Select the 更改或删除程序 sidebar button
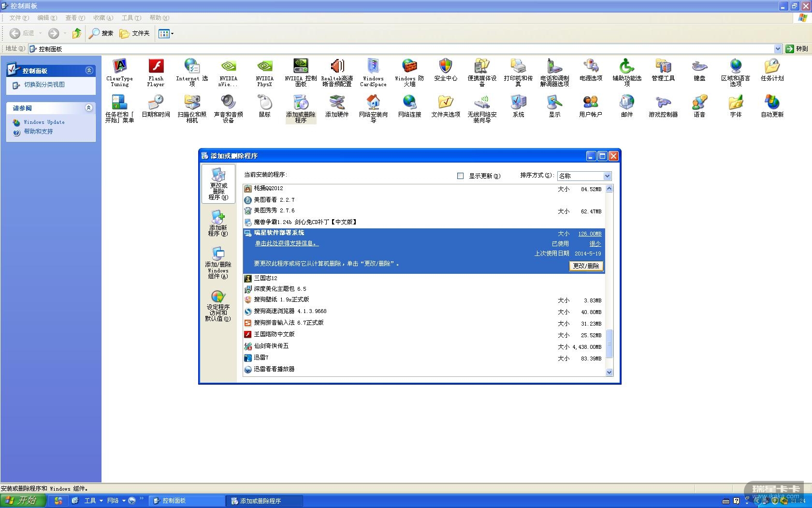This screenshot has height=508, width=812. 218,183
